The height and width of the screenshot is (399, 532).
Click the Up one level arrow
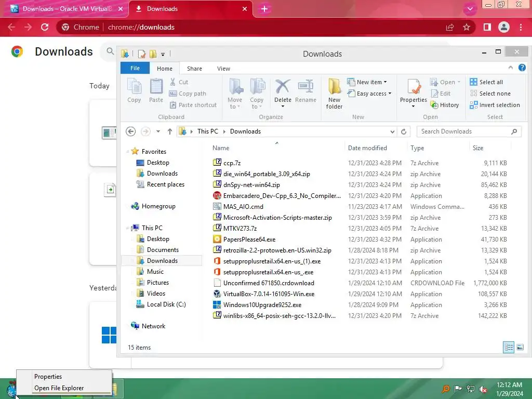(170, 131)
